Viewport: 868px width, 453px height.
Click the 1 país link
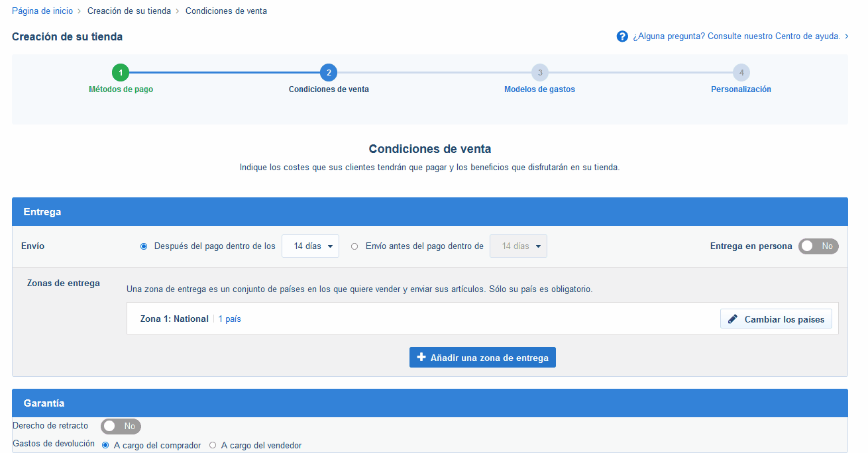click(x=230, y=319)
